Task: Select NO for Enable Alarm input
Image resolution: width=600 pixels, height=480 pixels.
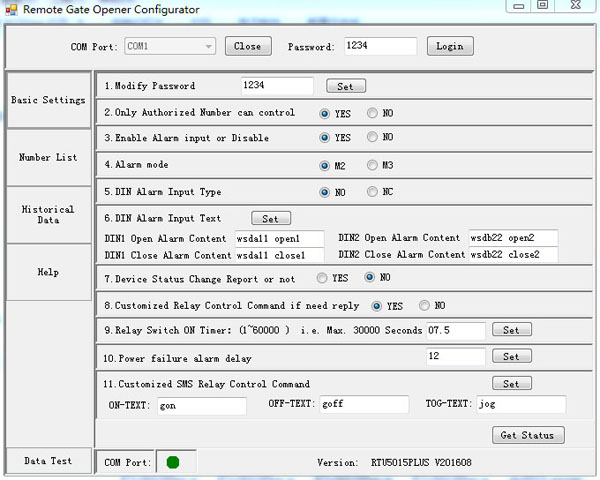Action: click(x=373, y=137)
